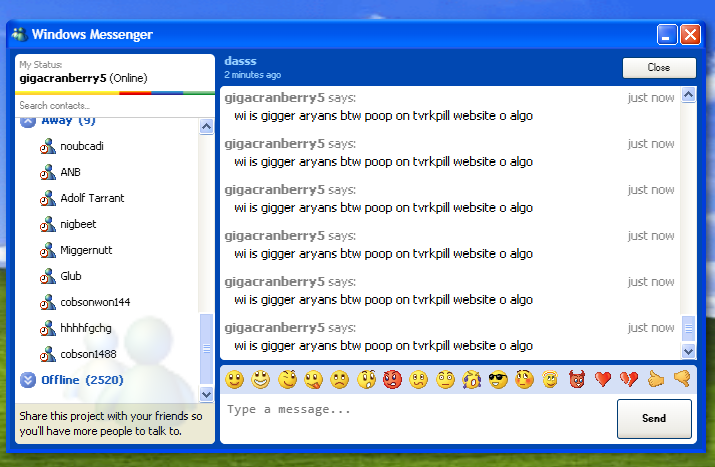Expand the Offline (2520) contacts group
The height and width of the screenshot is (467, 715).
click(28, 380)
